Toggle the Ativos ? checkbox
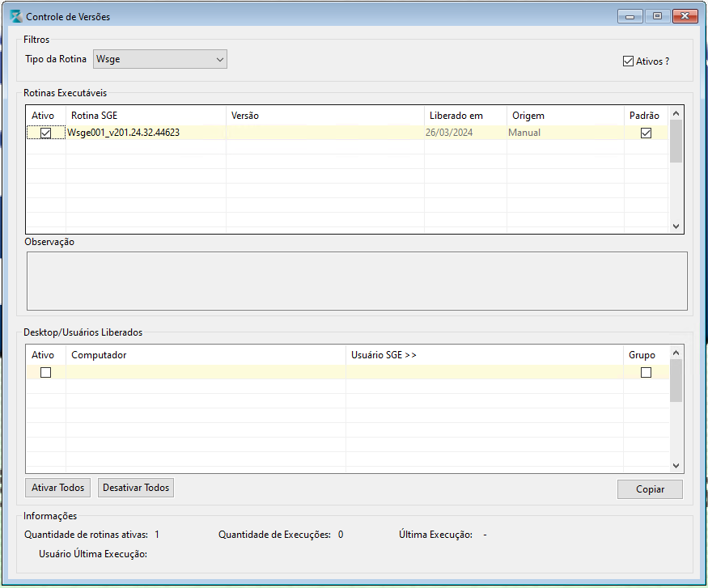This screenshot has height=588, width=708. pyautogui.click(x=628, y=61)
